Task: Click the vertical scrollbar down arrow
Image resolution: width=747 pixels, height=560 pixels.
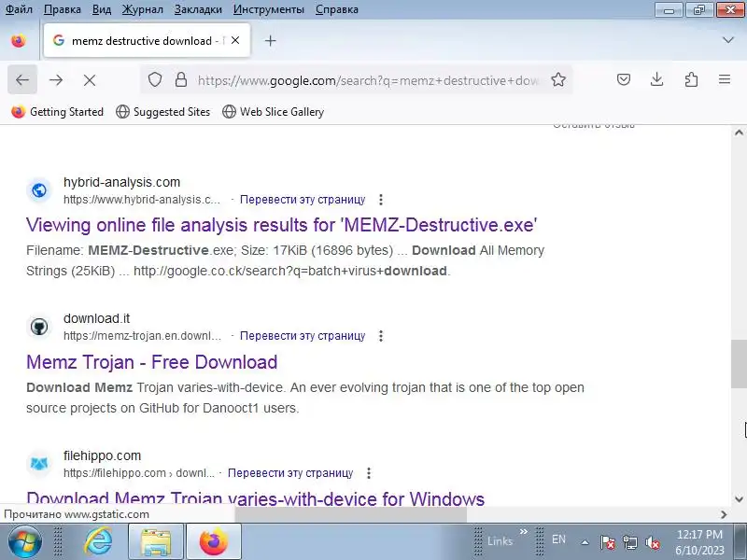Action: [x=739, y=499]
